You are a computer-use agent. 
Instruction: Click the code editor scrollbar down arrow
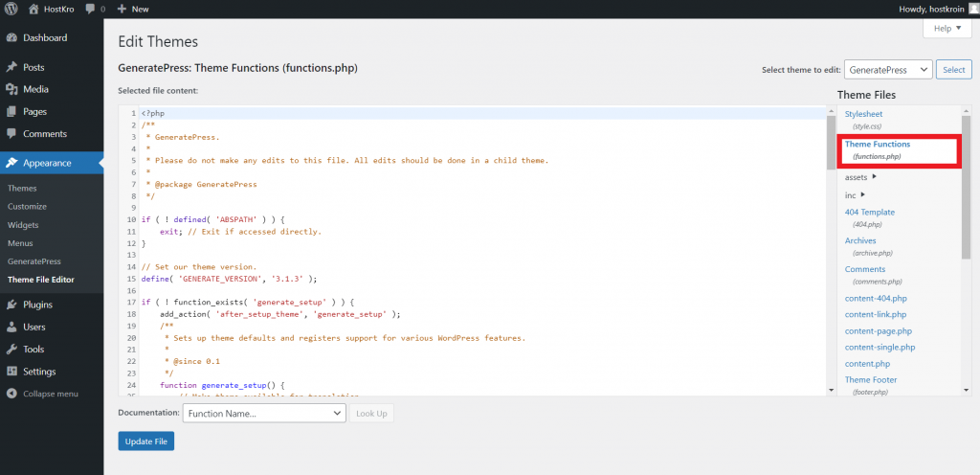[832, 390]
